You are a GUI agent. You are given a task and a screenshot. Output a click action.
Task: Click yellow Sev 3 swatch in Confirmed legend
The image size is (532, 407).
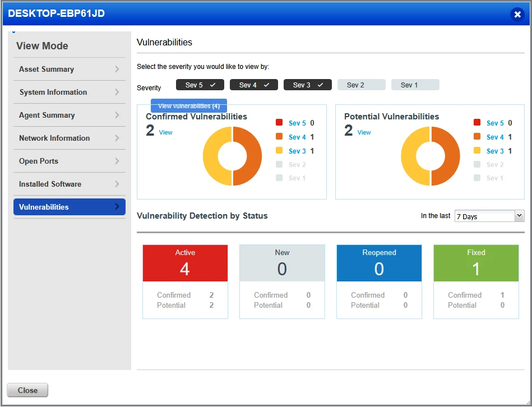[x=279, y=150]
